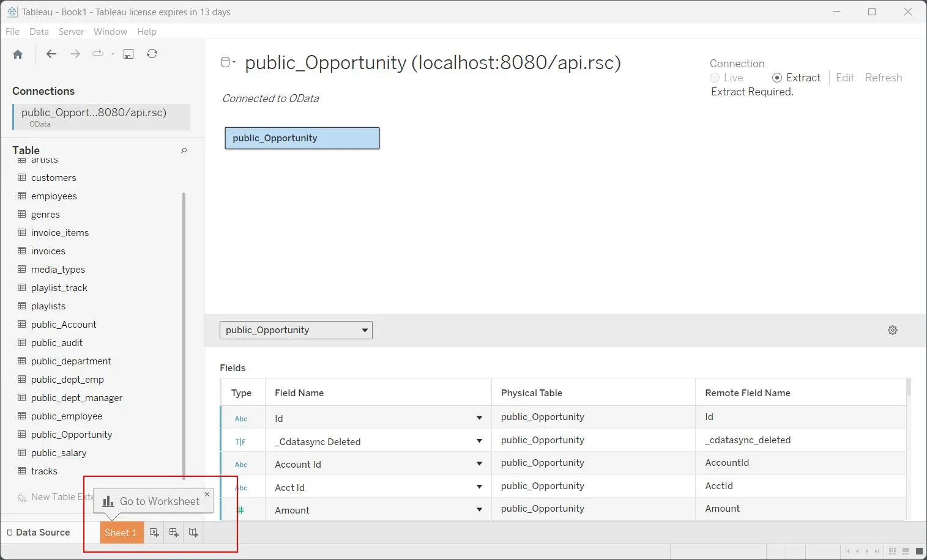Viewport: 927px width, 560px height.
Task: Select the Live connection radio button
Action: [714, 78]
